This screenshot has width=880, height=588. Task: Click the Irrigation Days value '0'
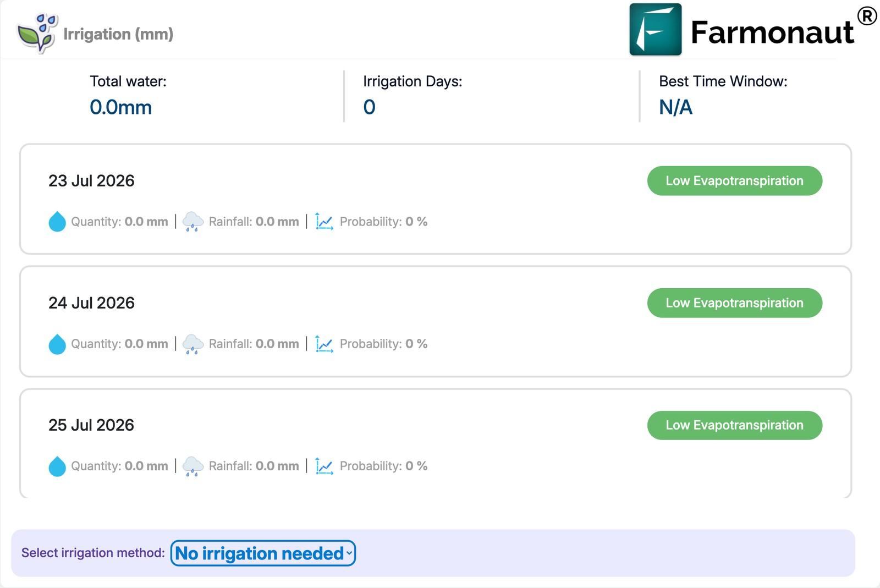click(x=369, y=107)
